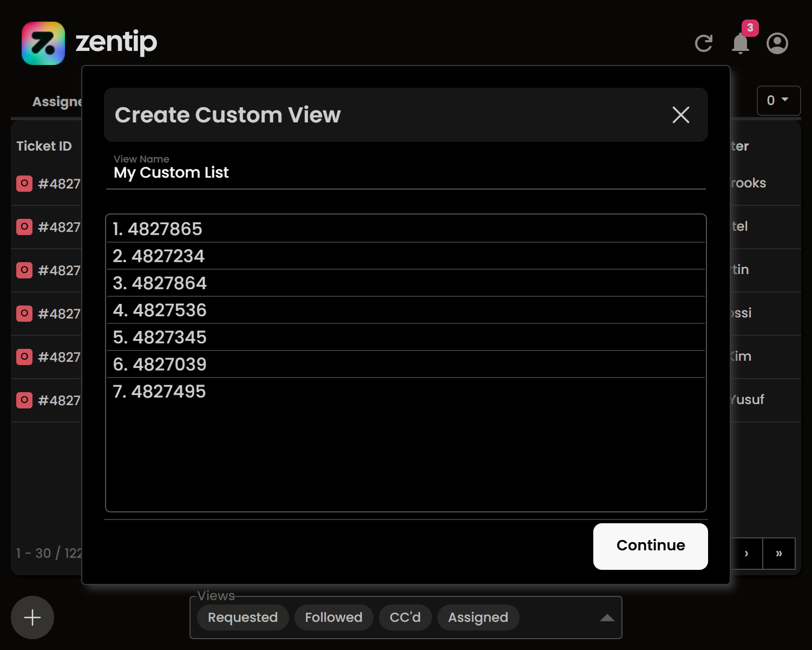
Task: Switch to the Assigned tab behind dialog
Action: [57, 101]
